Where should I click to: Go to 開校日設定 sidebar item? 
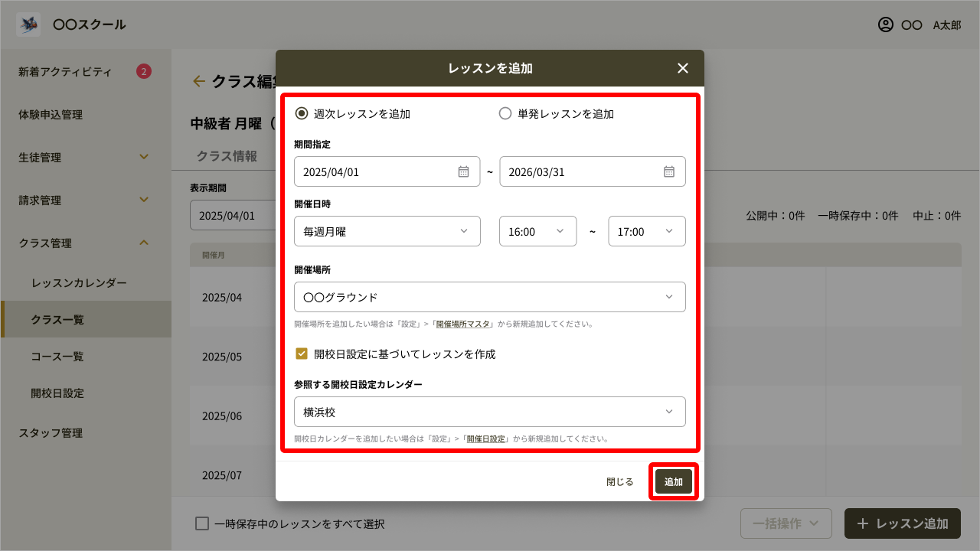(57, 393)
